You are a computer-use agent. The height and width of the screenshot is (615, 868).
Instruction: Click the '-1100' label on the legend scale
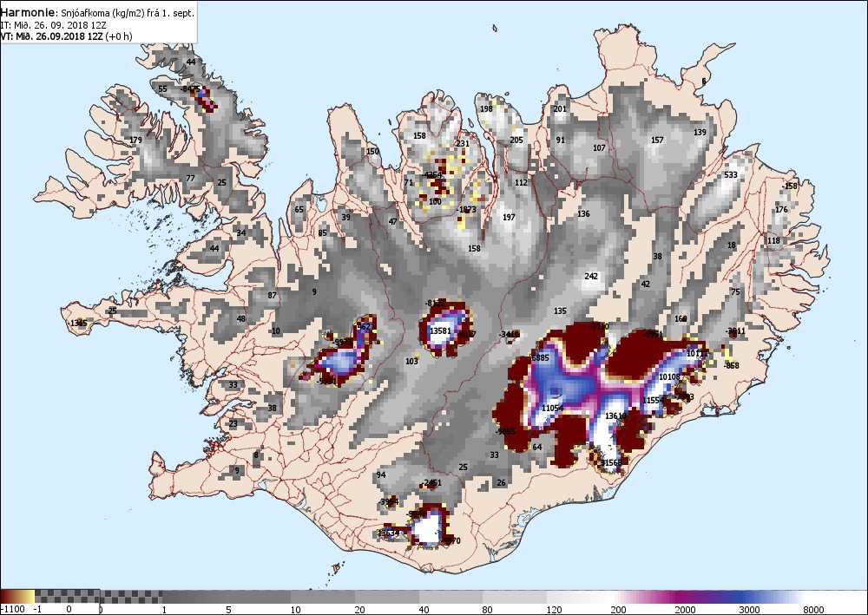(13, 609)
